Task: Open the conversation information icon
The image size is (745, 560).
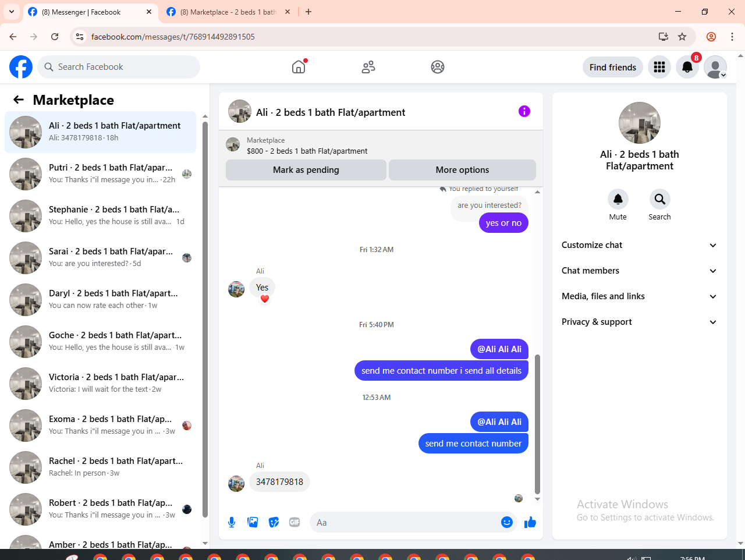Action: [524, 111]
